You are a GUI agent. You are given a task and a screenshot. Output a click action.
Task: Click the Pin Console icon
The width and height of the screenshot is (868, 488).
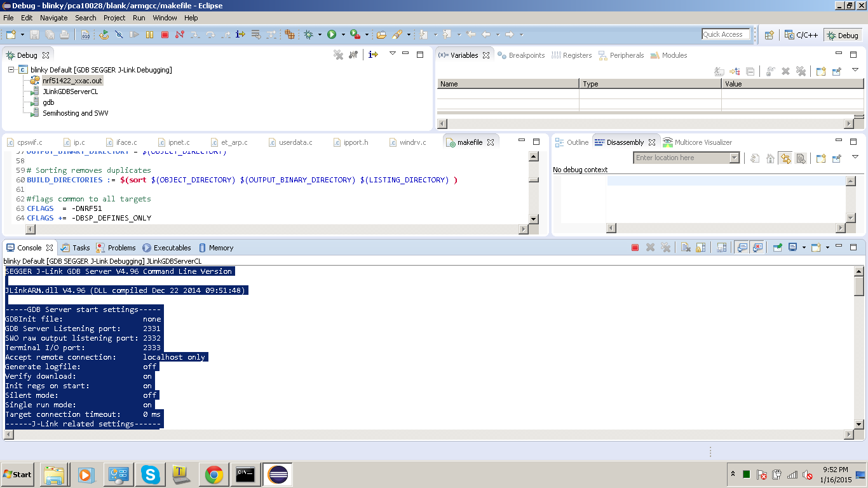(777, 248)
